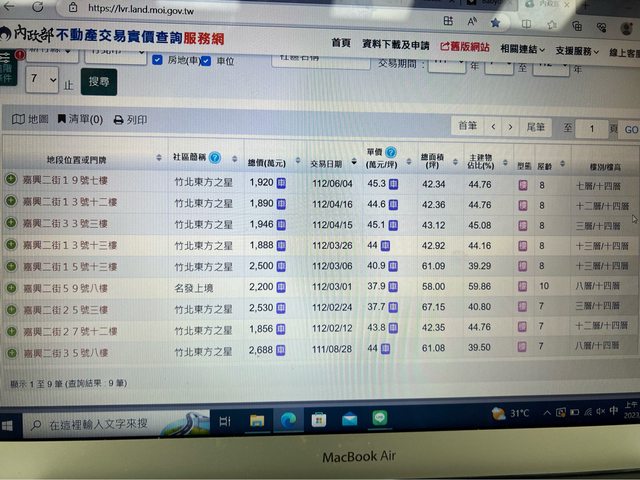This screenshot has height=480, width=640.
Task: Print results with the 列印 icon
Action: coord(130,120)
